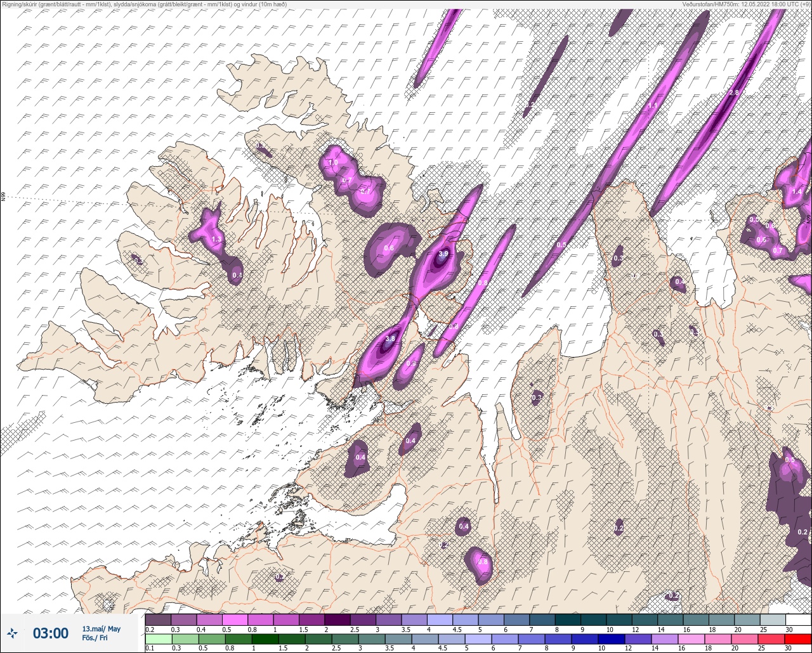Click the 25 label under the bottom legend row

coord(760,648)
